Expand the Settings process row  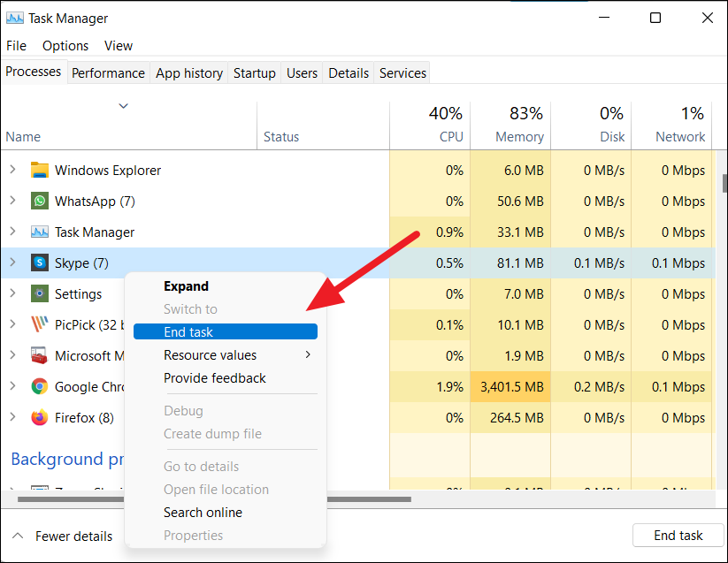[13, 293]
